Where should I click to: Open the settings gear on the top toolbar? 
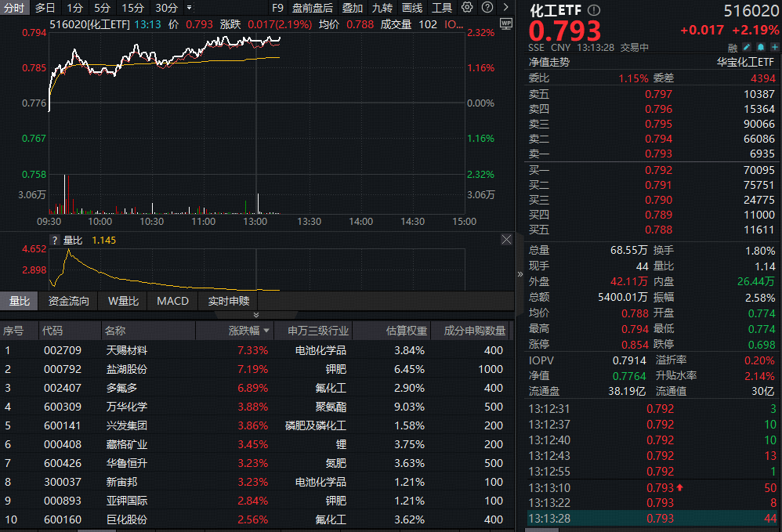(467, 7)
